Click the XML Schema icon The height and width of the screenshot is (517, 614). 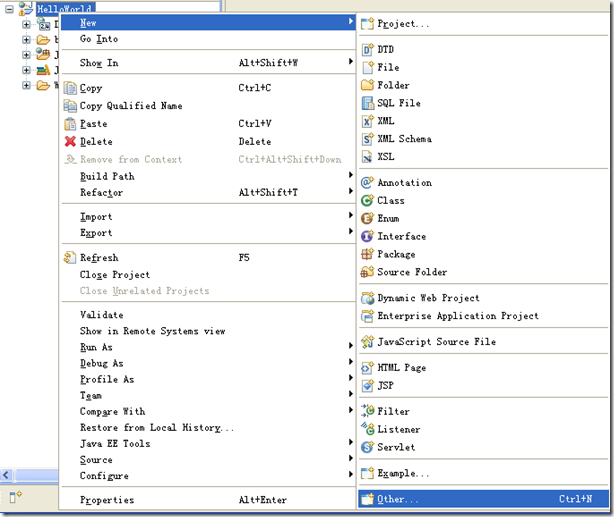click(367, 139)
